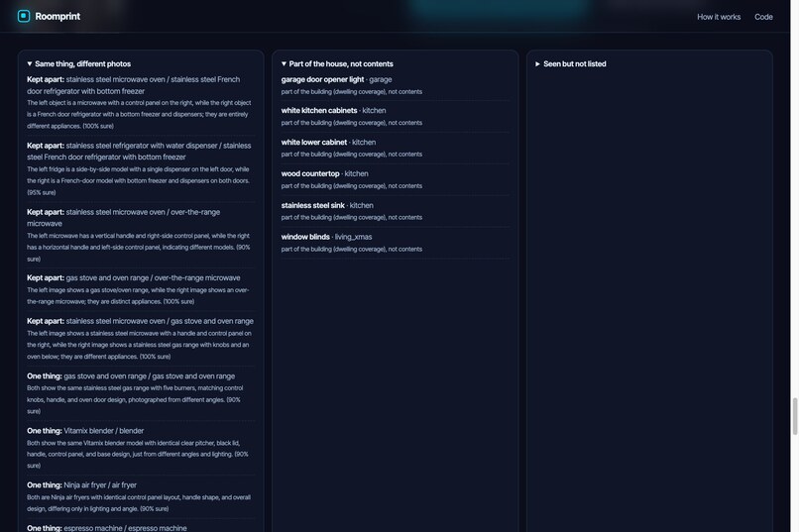This screenshot has width=799, height=532.
Task: Click dwelling coverage note under stainless steel sink
Action: coord(352,217)
